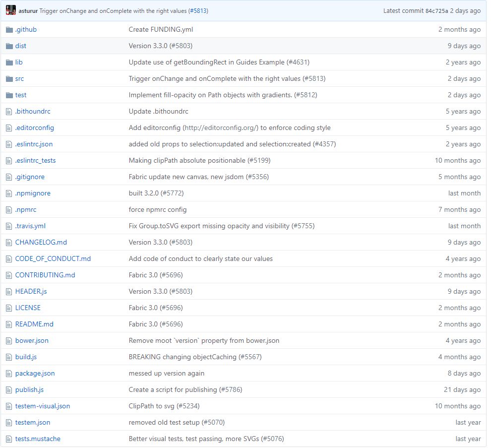Open the CHANGELOG.md file
The image size is (491, 448).
coord(41,243)
